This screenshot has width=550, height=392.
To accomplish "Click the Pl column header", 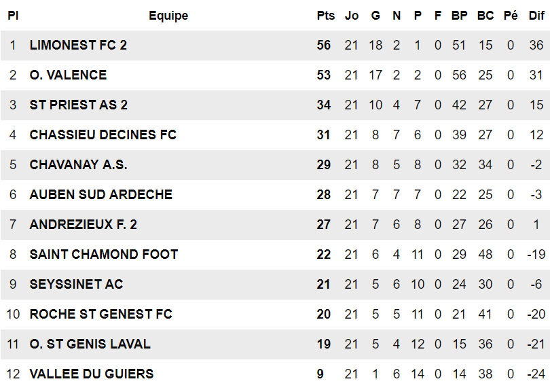I will 12,16.
